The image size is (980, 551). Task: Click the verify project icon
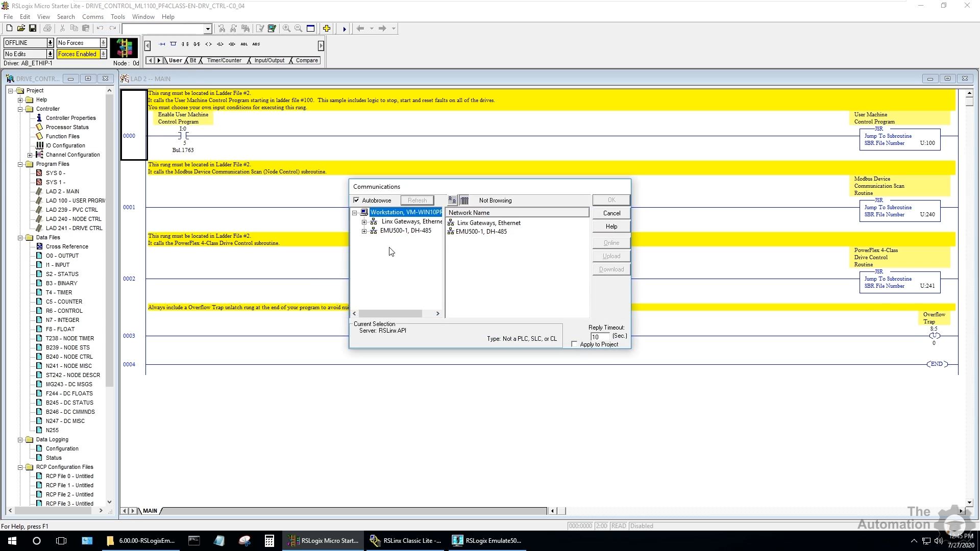[x=272, y=29]
